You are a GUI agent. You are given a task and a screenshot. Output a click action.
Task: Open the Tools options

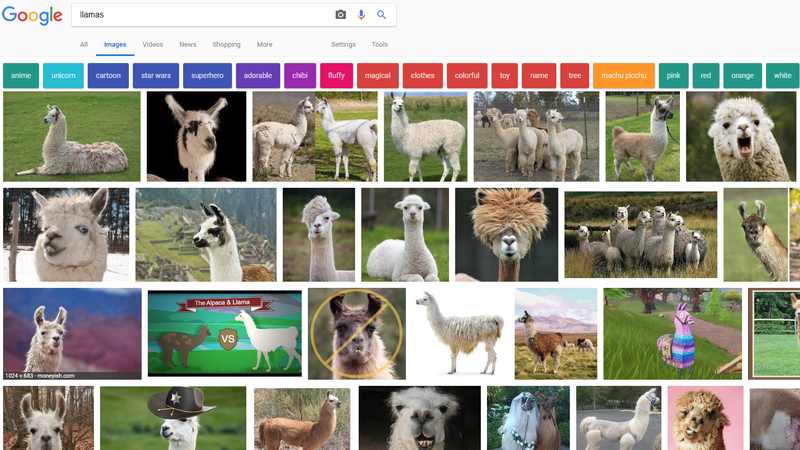[x=380, y=44]
